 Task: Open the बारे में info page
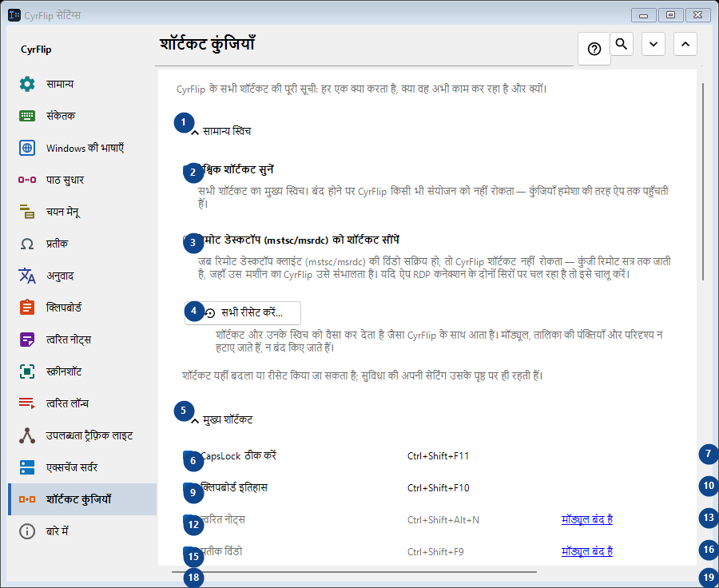pos(82,531)
